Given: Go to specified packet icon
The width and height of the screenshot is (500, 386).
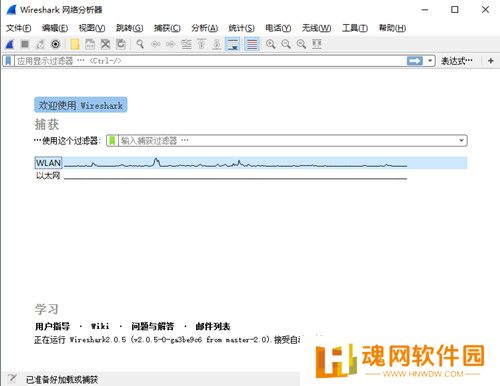Looking at the screenshot, I should pyautogui.click(x=186, y=44).
